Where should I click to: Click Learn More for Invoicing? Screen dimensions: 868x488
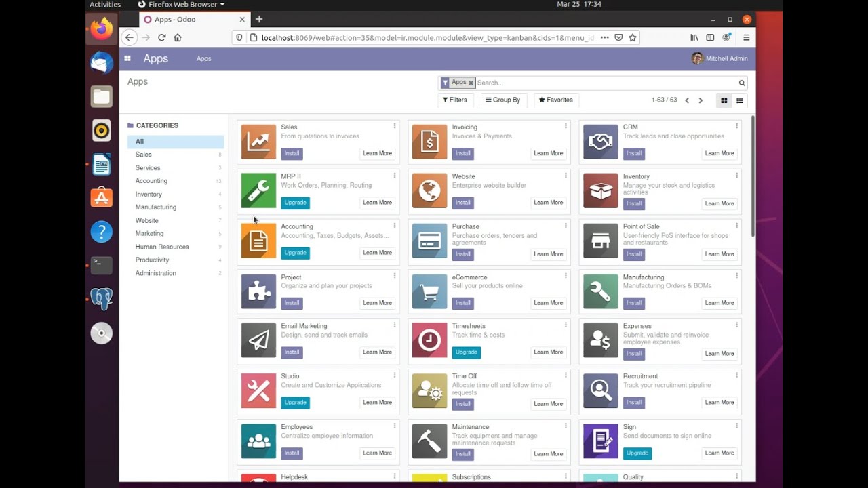548,153
